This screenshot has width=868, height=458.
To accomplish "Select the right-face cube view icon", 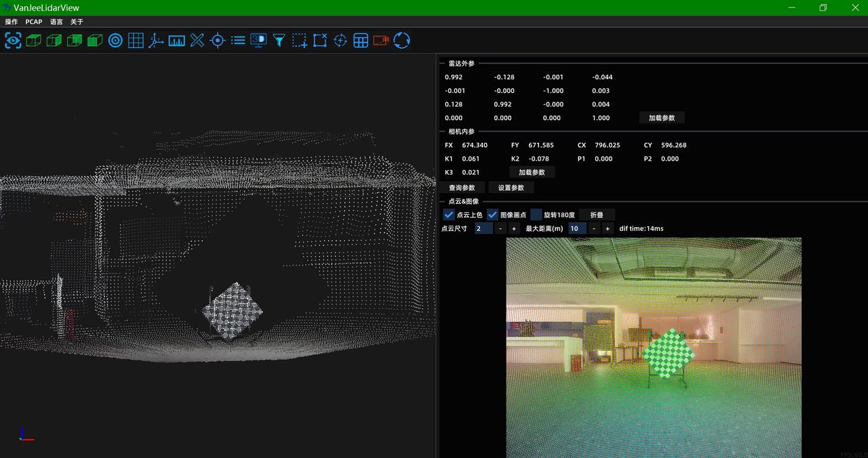I will tap(54, 41).
